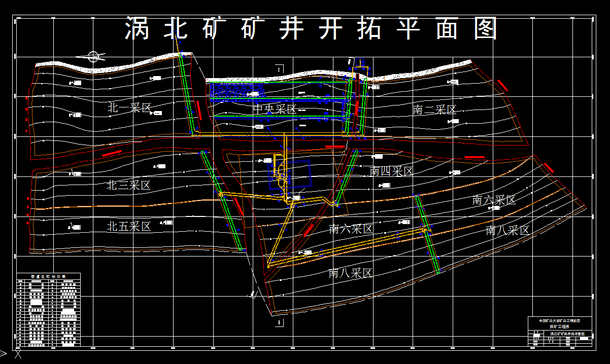Click the 采矿工程系 row in the title block
The height and width of the screenshot is (364, 610).
coord(559,326)
